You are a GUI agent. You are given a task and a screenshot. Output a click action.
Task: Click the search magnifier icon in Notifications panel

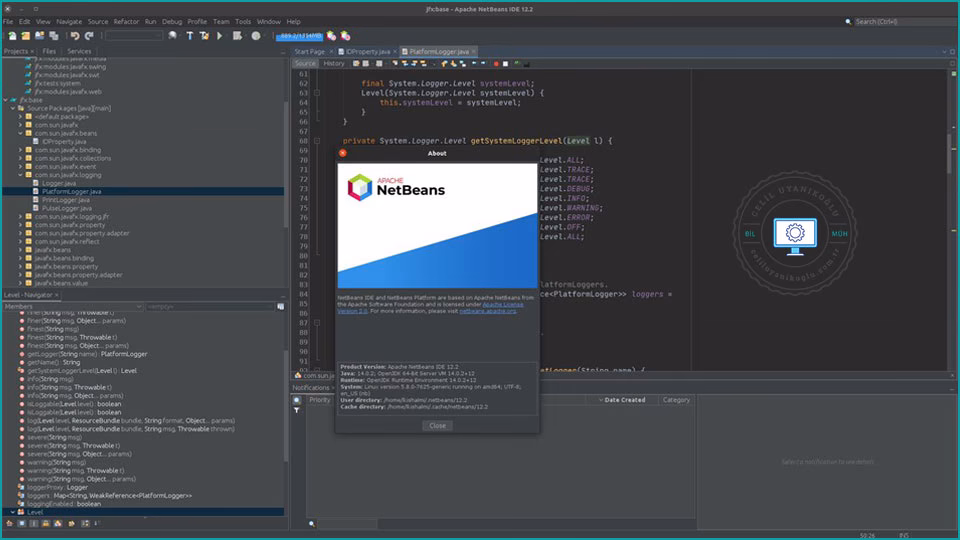312,524
